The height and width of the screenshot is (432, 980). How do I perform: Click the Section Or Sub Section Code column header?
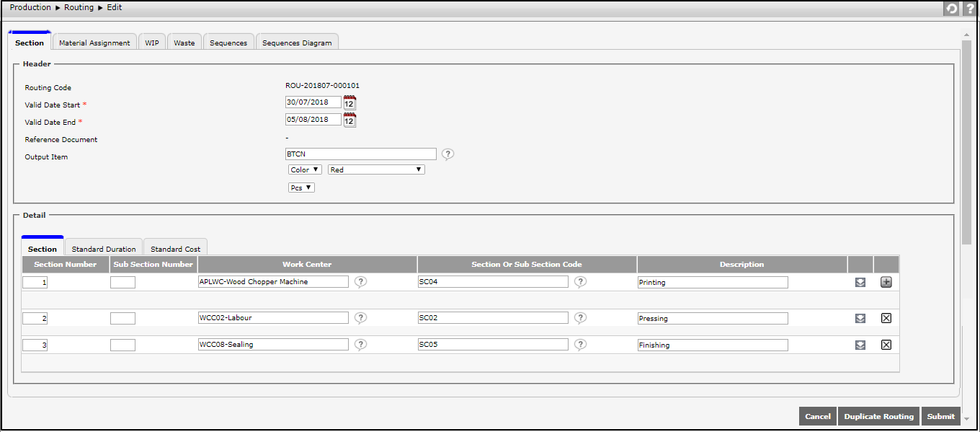527,264
